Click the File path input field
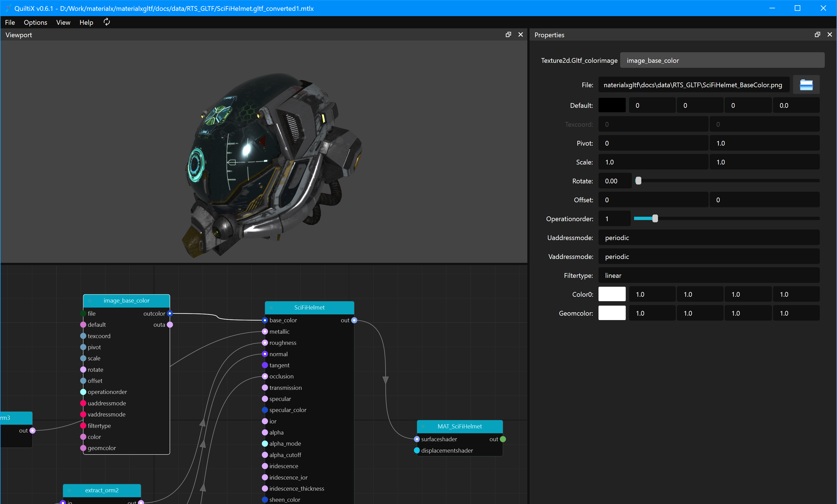 coord(694,85)
